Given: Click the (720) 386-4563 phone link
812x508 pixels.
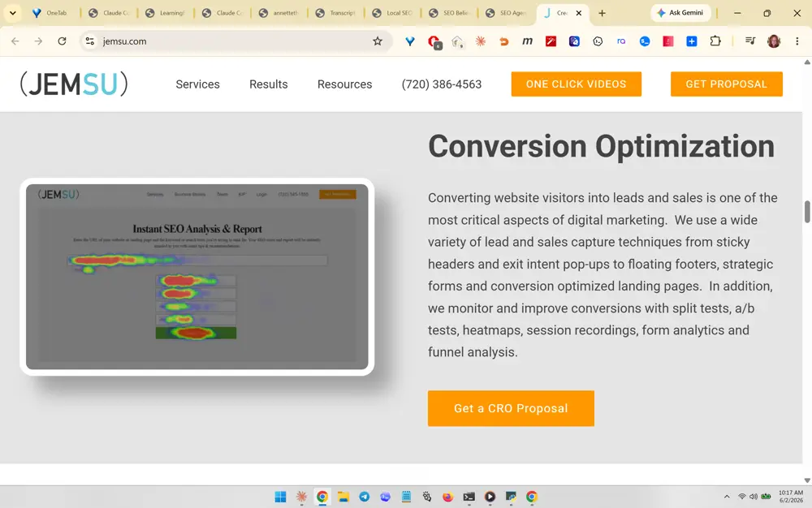Looking at the screenshot, I should 441,84.
